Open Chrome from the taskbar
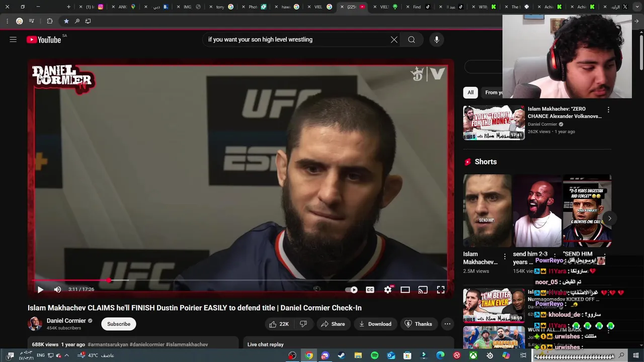 click(309, 355)
